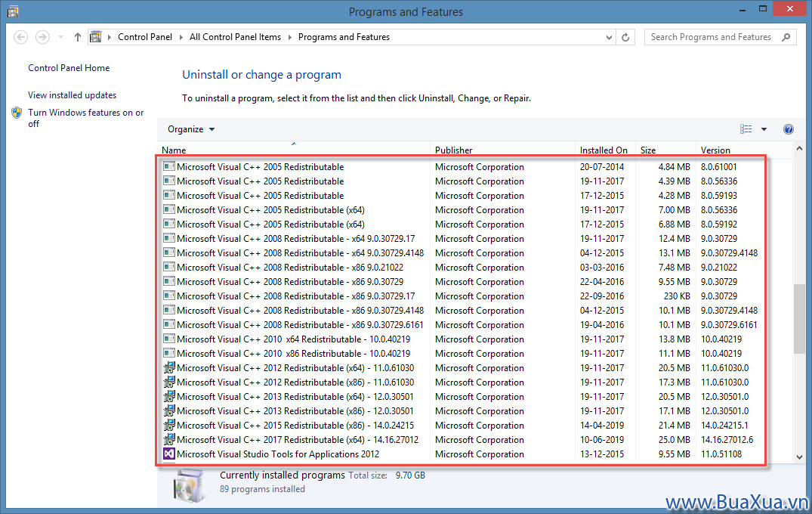The width and height of the screenshot is (812, 514).
Task: Sort by the Publisher column header
Action: 454,150
